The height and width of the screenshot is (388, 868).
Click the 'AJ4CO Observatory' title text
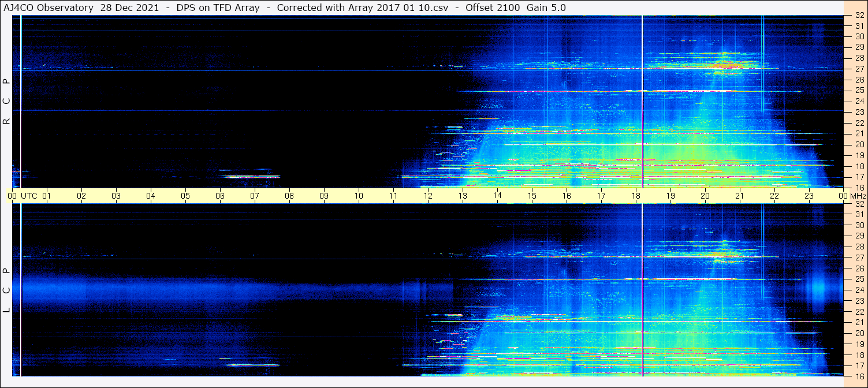[48, 8]
